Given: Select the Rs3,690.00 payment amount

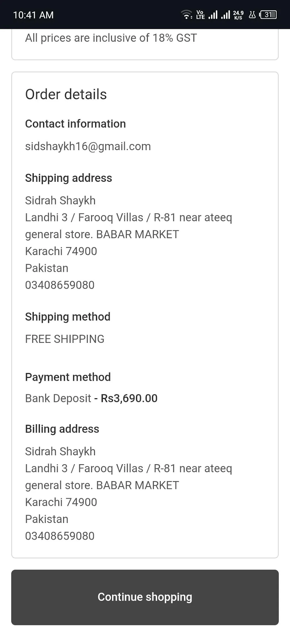Looking at the screenshot, I should 129,398.
